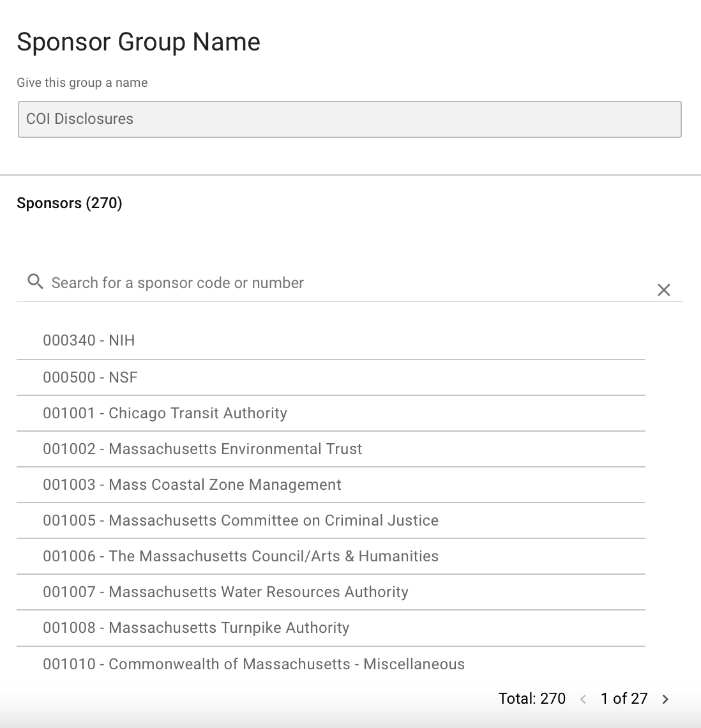Go to the next page of sponsors
Image resolution: width=701 pixels, height=728 pixels.
pyautogui.click(x=665, y=699)
